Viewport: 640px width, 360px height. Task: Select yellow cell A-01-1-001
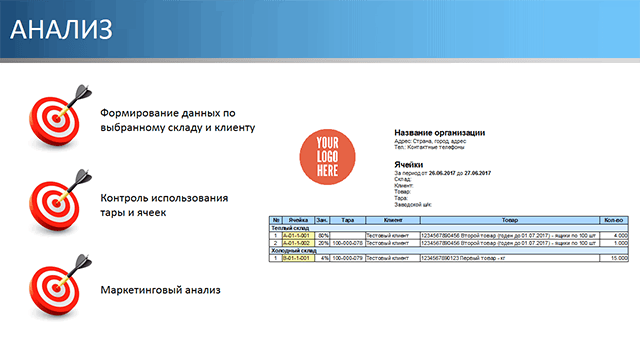[298, 236]
